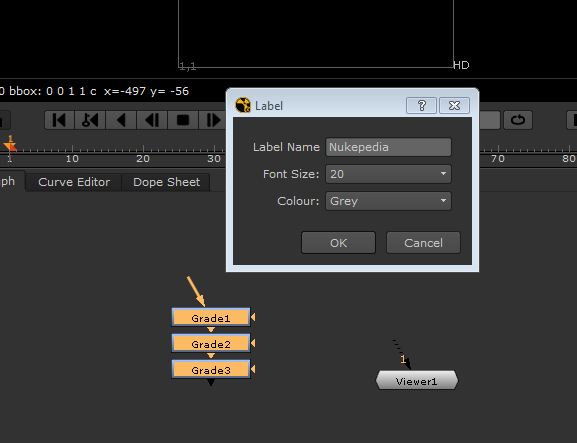
Task: Step forward one frame button
Action: click(x=213, y=120)
